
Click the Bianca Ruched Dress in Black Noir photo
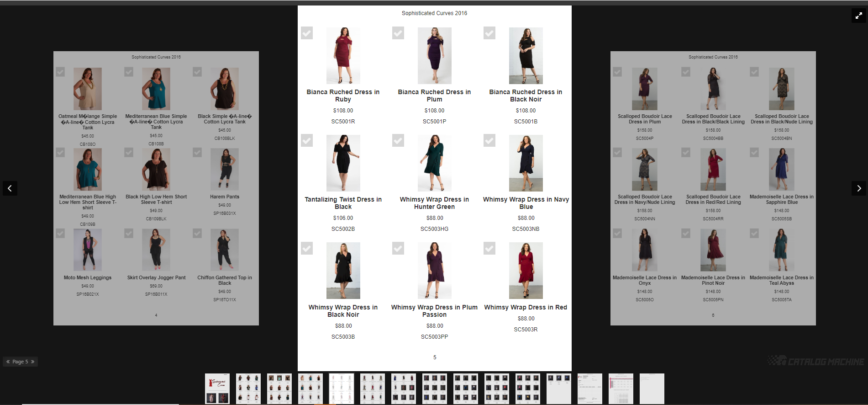click(526, 56)
